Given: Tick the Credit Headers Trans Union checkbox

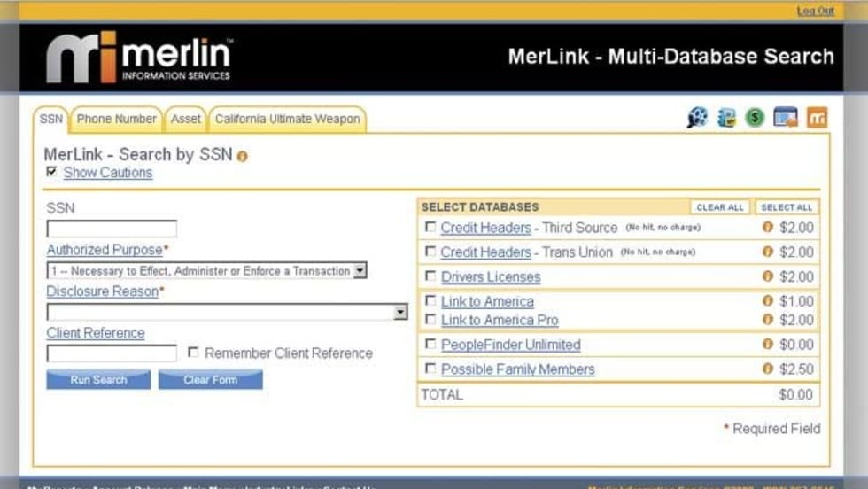Looking at the screenshot, I should click(x=430, y=252).
